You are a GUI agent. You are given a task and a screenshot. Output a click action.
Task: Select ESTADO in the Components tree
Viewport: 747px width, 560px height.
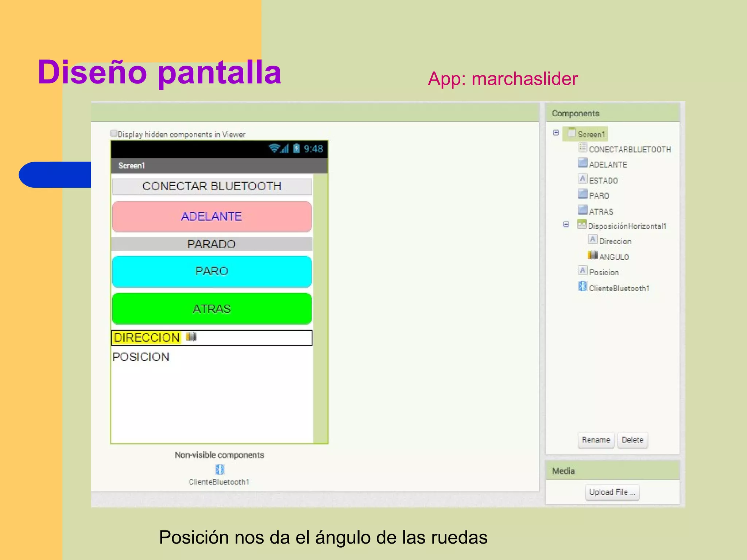[x=604, y=181]
